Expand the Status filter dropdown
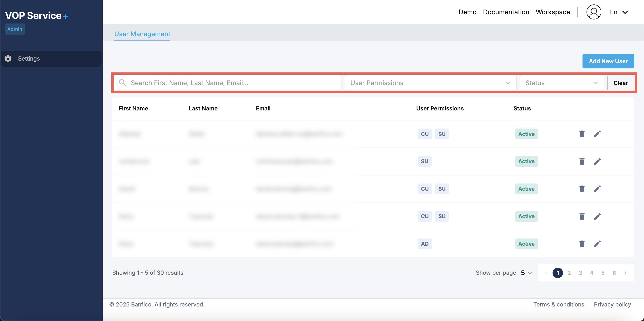644x321 pixels. [561, 83]
